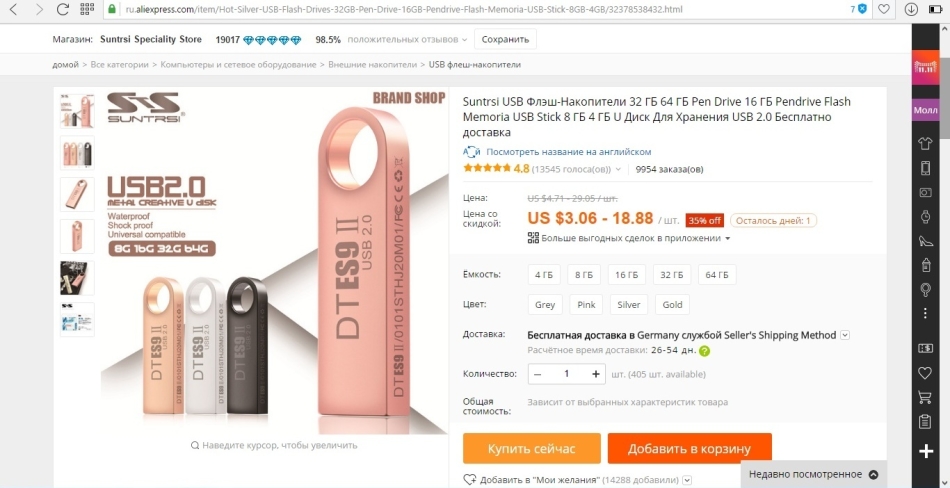This screenshot has width=950, height=488.
Task: Open the downloads arrow icon
Action: (x=911, y=9)
